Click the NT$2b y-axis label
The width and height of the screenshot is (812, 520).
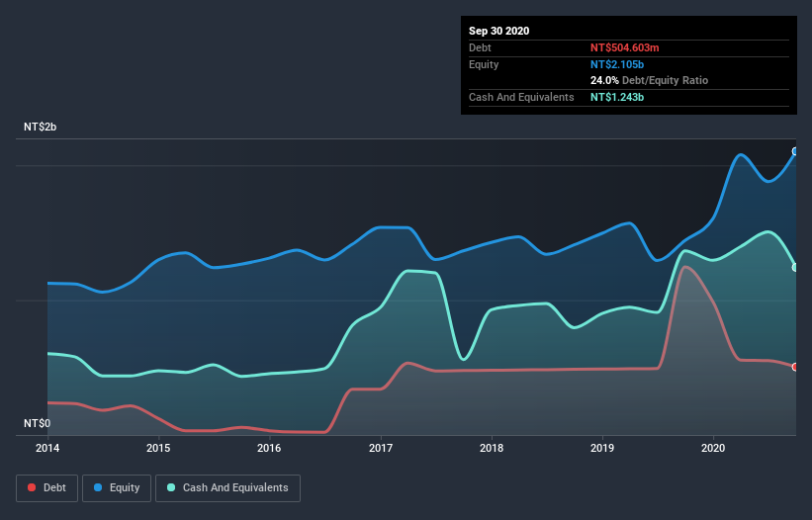pos(40,127)
